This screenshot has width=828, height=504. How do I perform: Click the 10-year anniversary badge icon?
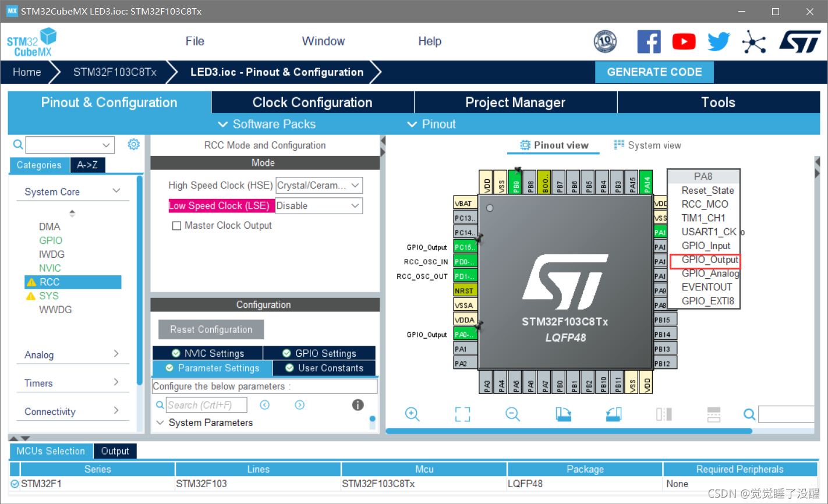605,42
